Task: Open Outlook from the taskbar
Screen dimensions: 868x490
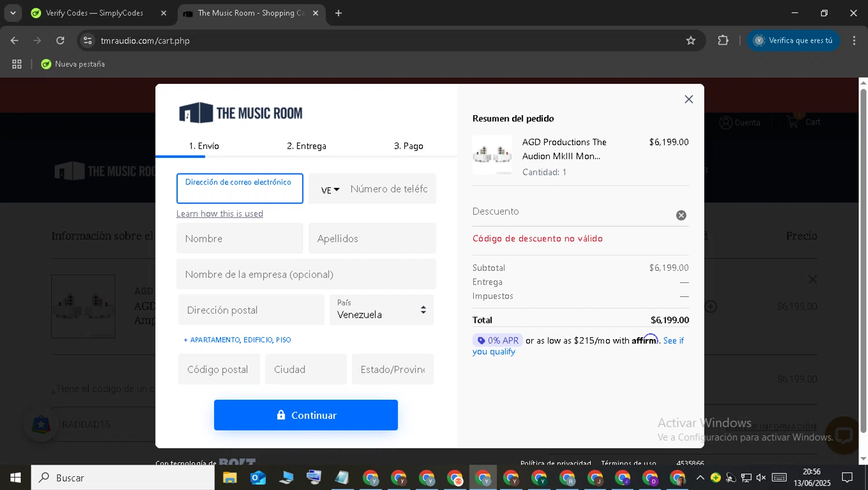Action: pyautogui.click(x=258, y=478)
